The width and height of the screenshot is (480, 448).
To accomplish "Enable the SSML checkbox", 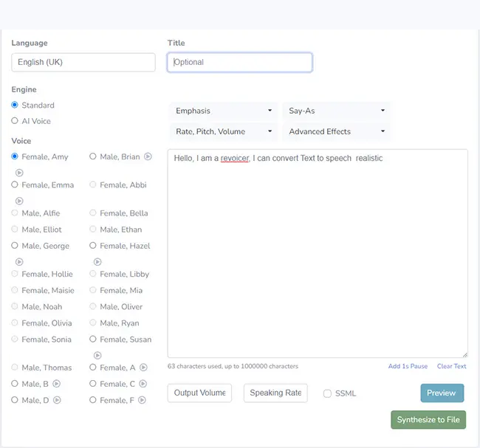I will [x=327, y=393].
